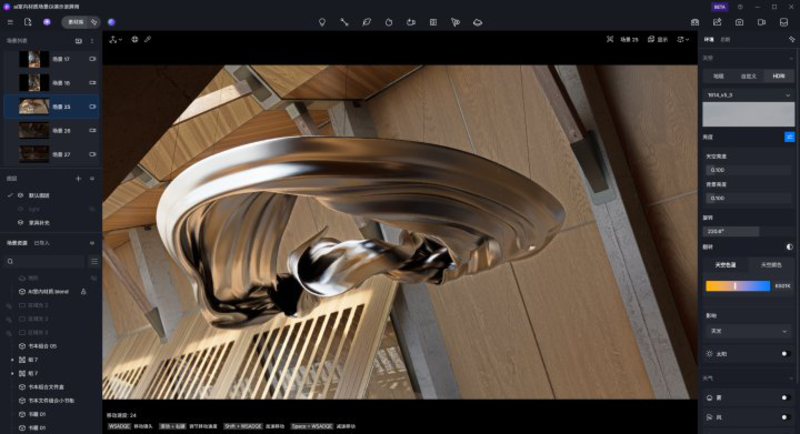The height and width of the screenshot is (434, 800).
Task: Click the scene resources search field
Action: tap(44, 262)
